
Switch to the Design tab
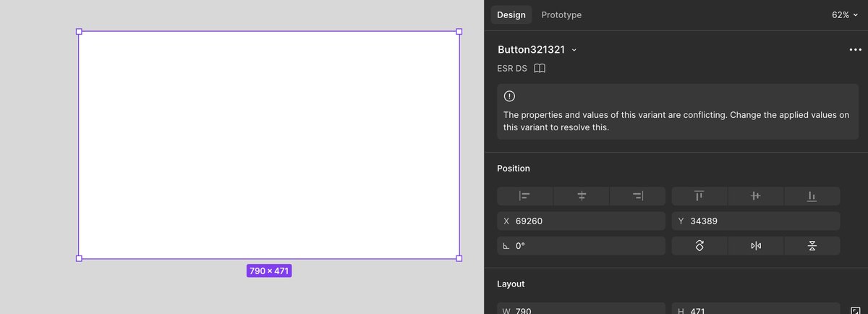(x=511, y=14)
